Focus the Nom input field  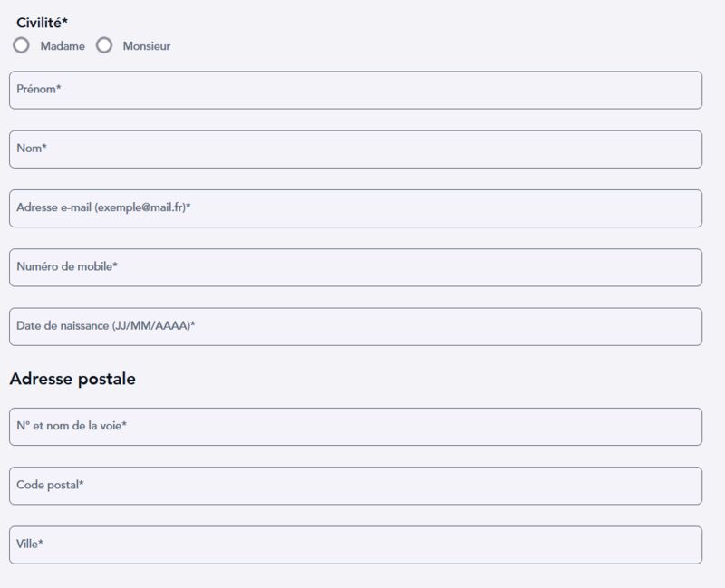coord(355,149)
